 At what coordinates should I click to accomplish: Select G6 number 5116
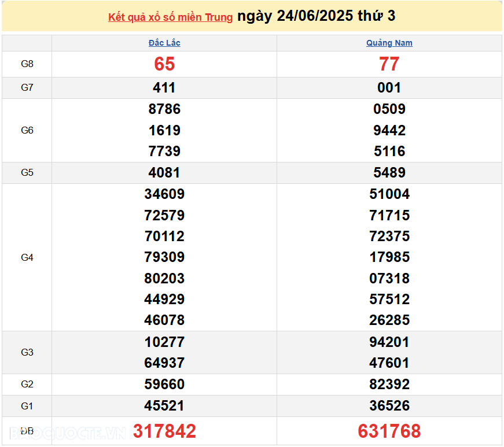pyautogui.click(x=389, y=152)
